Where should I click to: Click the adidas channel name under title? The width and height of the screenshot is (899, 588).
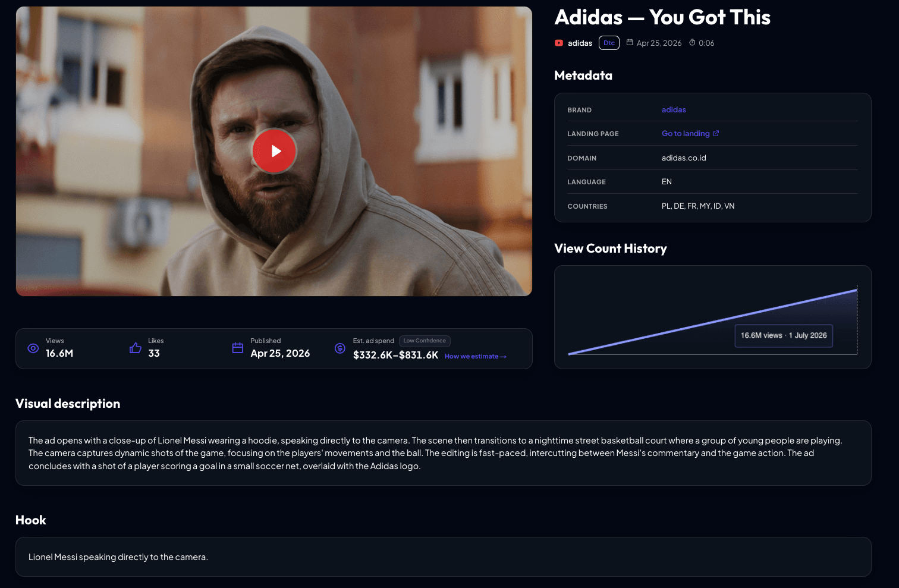click(580, 43)
